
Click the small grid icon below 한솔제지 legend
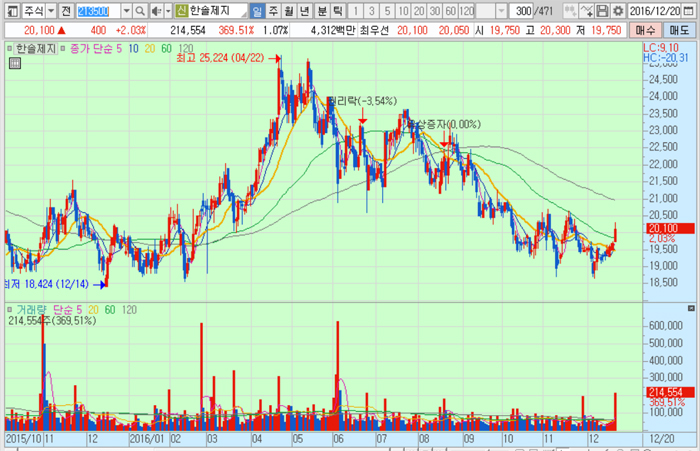click(x=13, y=62)
